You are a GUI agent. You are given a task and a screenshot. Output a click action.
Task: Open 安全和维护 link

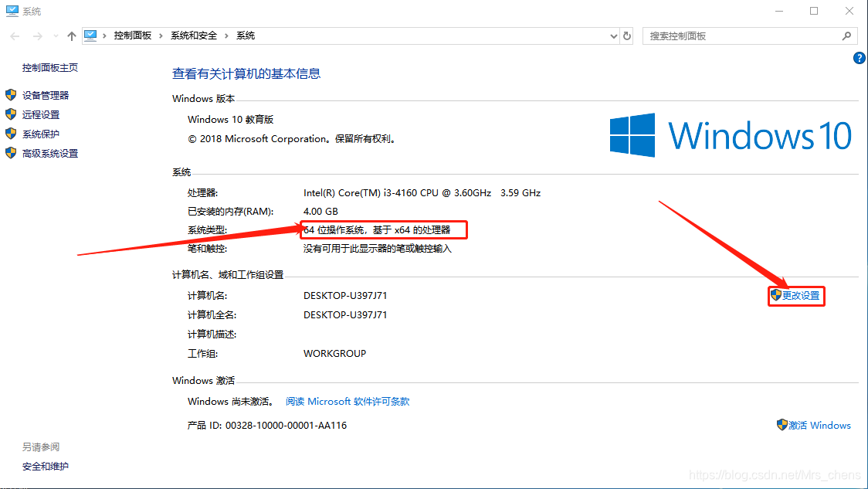(46, 467)
